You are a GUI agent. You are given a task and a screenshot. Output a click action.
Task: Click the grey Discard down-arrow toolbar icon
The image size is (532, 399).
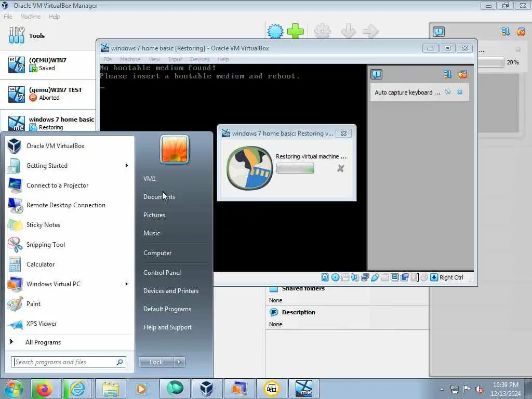[x=348, y=31]
